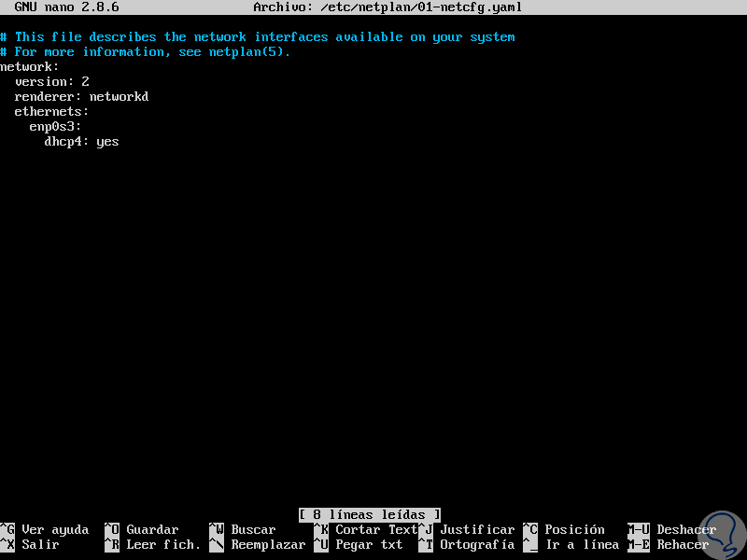The width and height of the screenshot is (747, 560).
Task: Click the M-U Deshacer shortcut
Action: (x=672, y=529)
